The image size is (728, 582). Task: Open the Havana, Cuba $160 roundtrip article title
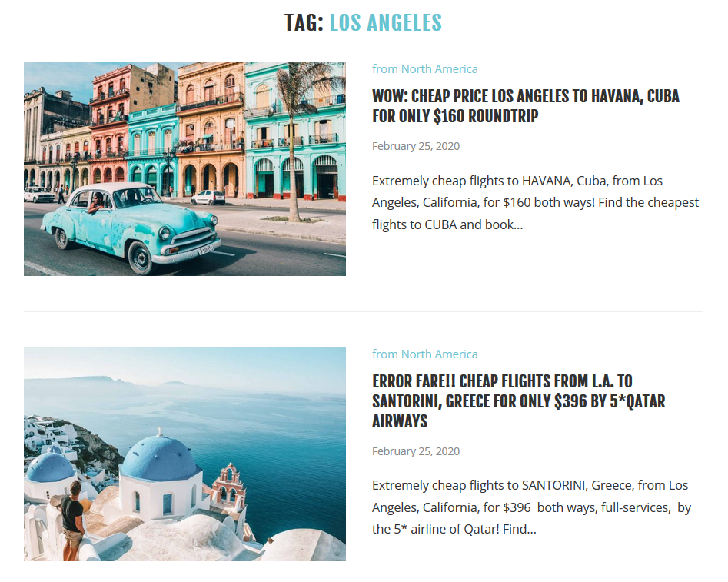pyautogui.click(x=526, y=106)
